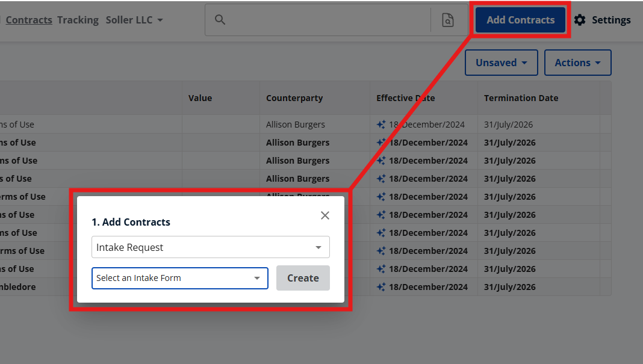Go to the Contracts tab
The image size is (643, 364).
[x=29, y=20]
